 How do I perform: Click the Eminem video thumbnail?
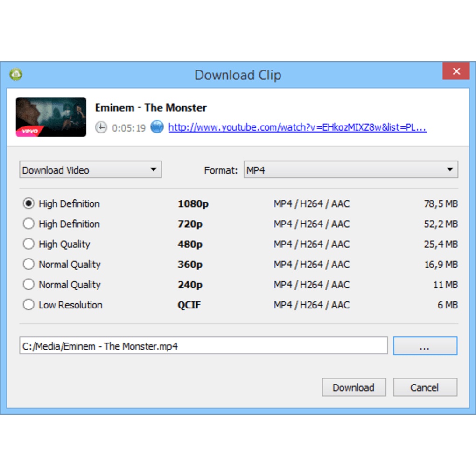pos(51,117)
